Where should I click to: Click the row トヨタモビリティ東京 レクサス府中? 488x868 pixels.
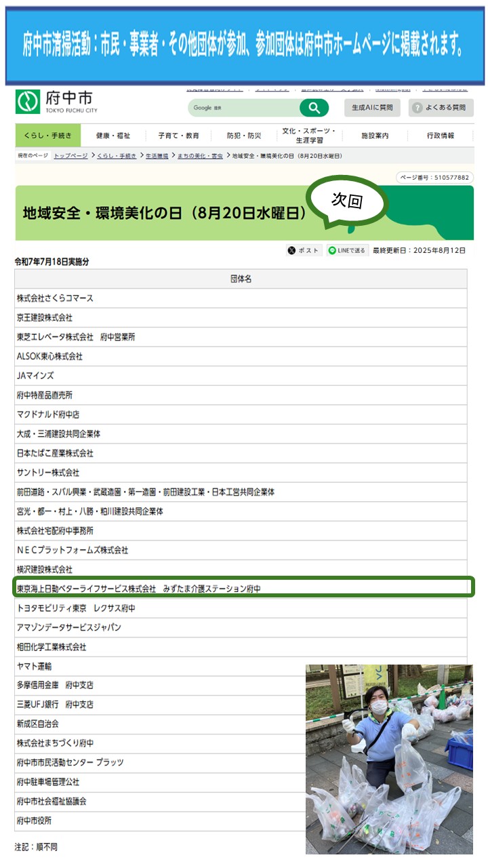241,608
